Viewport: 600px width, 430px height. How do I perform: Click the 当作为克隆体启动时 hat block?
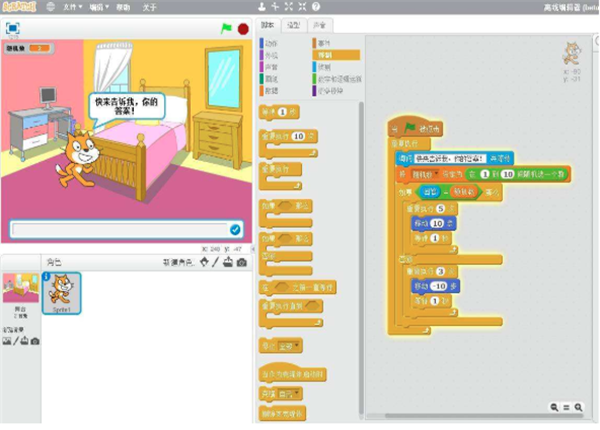tap(293, 373)
